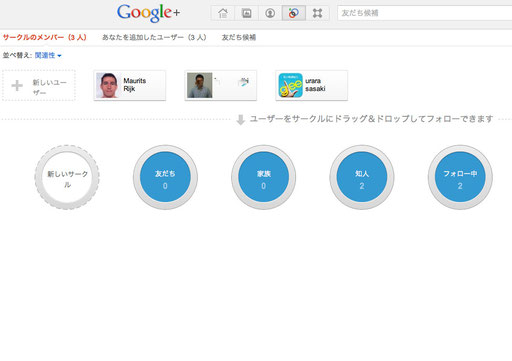Click the Google+ logo
The height and width of the screenshot is (361, 512).
pos(148,13)
